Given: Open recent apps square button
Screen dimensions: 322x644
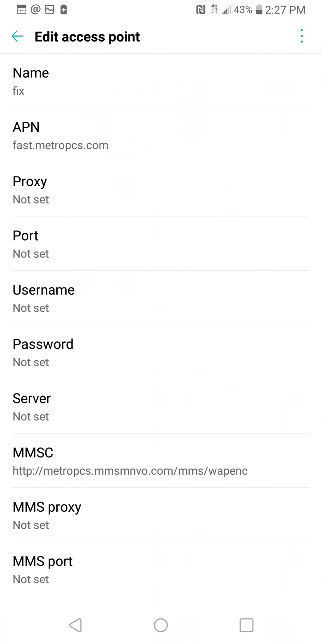Looking at the screenshot, I should pos(246,625).
